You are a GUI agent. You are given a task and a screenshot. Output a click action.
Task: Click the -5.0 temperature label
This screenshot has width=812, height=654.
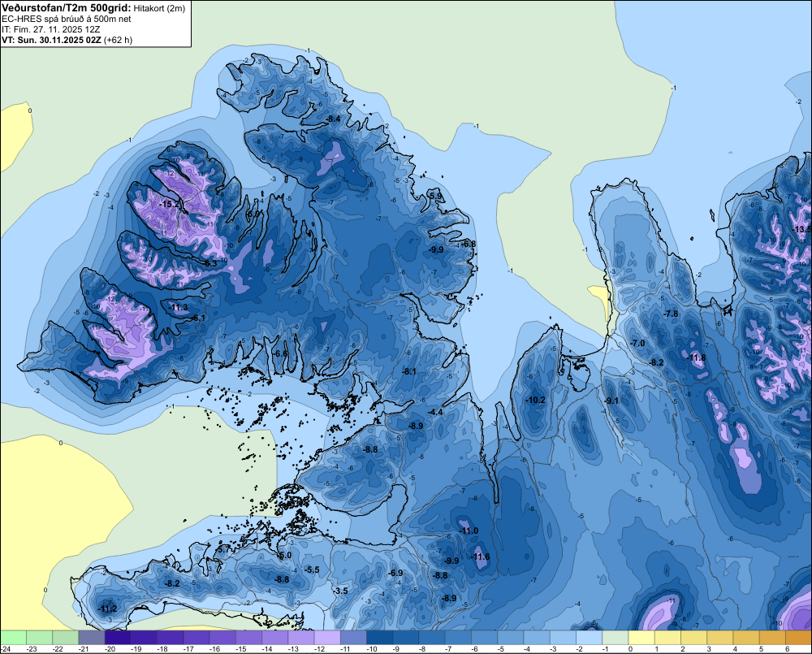pyautogui.click(x=285, y=556)
